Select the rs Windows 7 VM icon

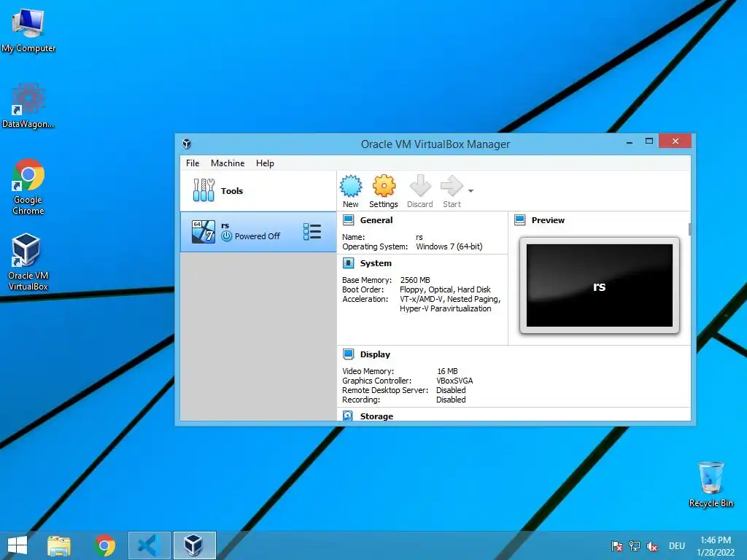204,232
